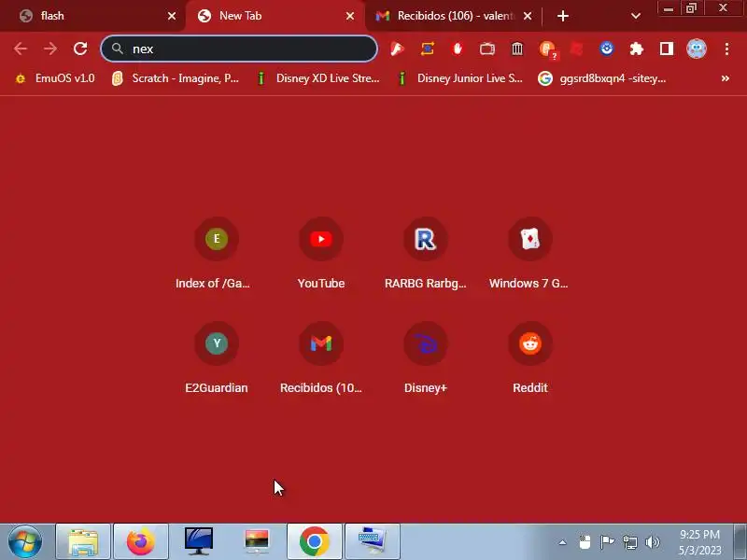The height and width of the screenshot is (560, 747).
Task: Open the red pen-shaped extension icon
Action: pyautogui.click(x=397, y=49)
